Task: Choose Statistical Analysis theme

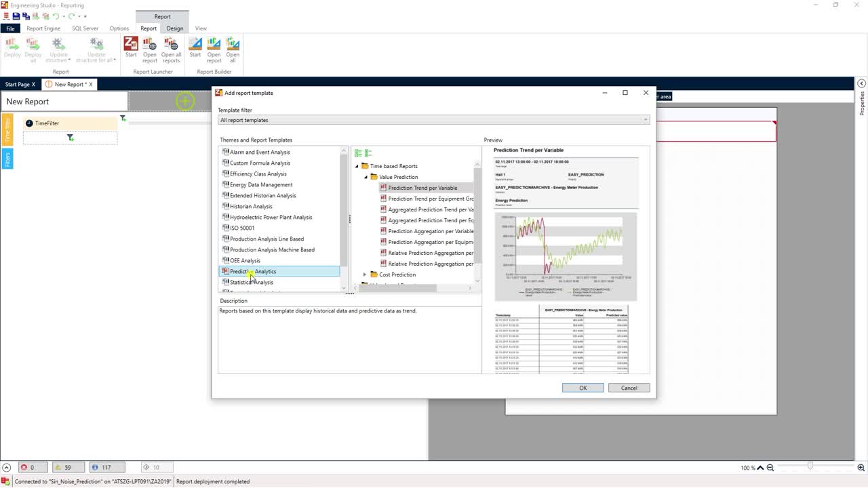Action: [251, 282]
